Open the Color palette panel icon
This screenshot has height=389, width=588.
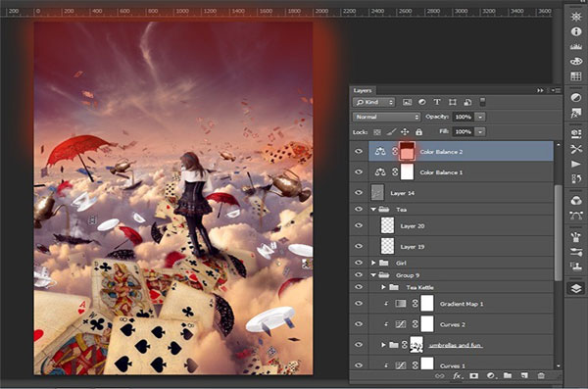576,61
